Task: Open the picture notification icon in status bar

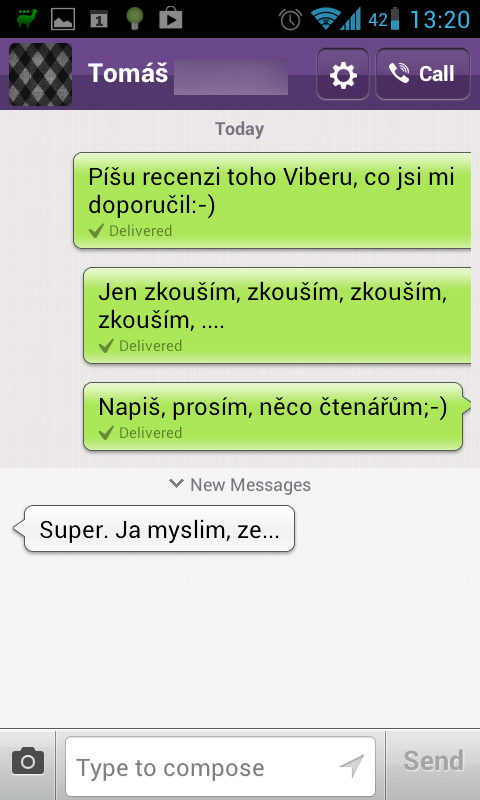Action: pyautogui.click(x=63, y=19)
